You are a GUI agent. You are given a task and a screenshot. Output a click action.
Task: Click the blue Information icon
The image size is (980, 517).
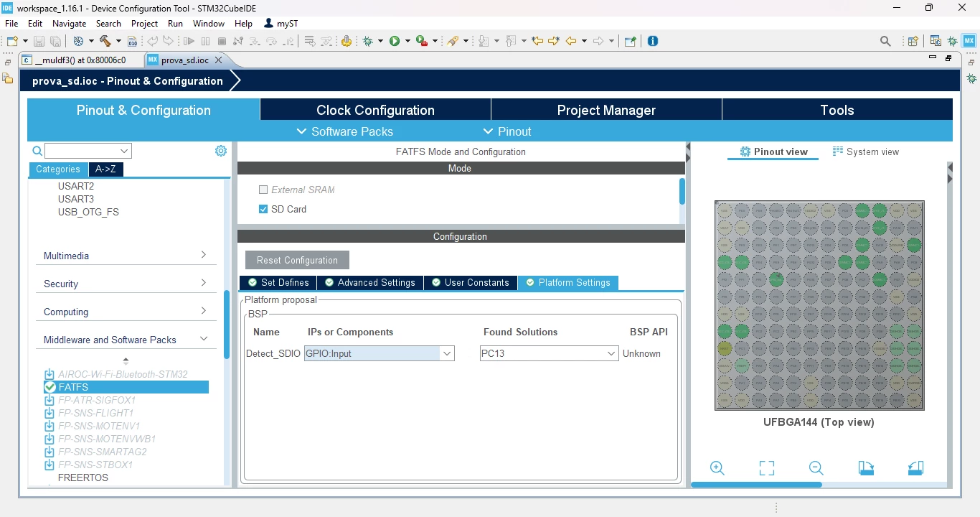[653, 41]
